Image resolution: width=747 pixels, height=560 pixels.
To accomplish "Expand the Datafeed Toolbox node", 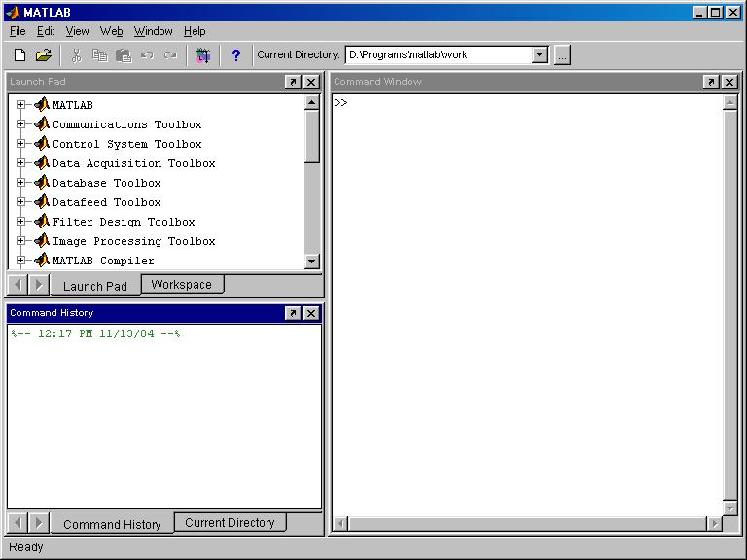I will click(x=20, y=202).
